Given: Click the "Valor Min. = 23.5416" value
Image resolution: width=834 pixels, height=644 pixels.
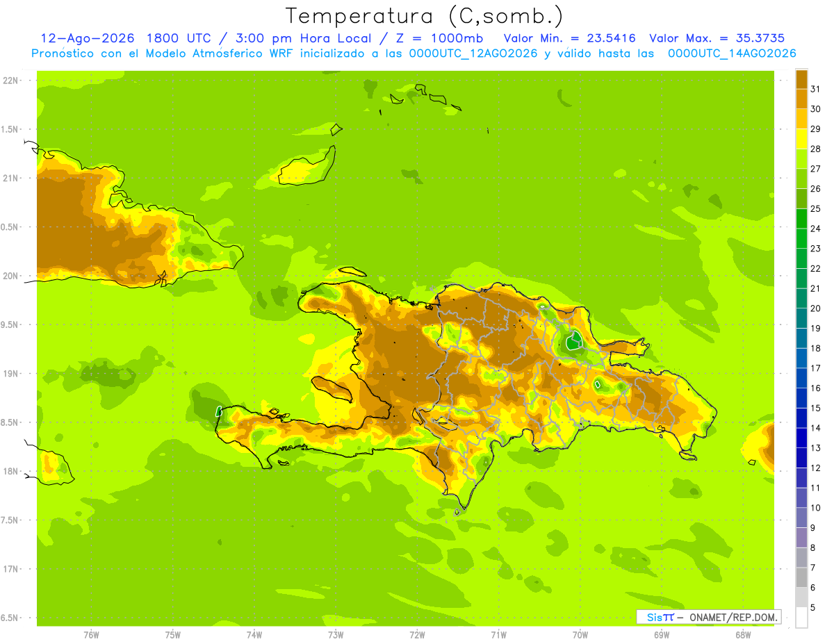Looking at the screenshot, I should [x=569, y=39].
